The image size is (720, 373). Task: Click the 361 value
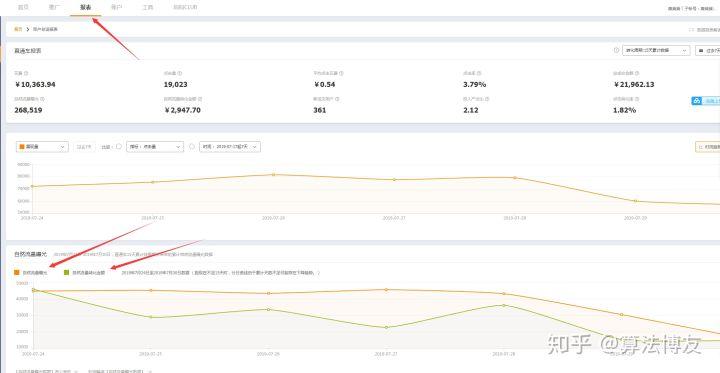320,110
